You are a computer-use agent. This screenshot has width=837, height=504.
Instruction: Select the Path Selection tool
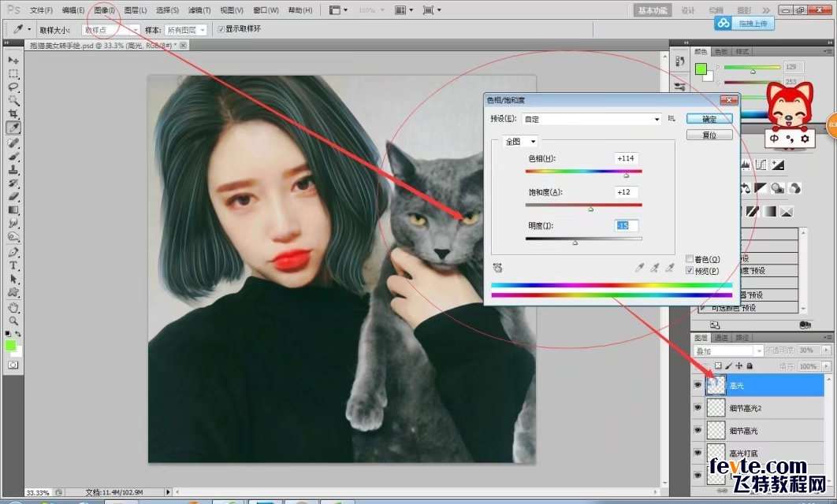(x=13, y=279)
